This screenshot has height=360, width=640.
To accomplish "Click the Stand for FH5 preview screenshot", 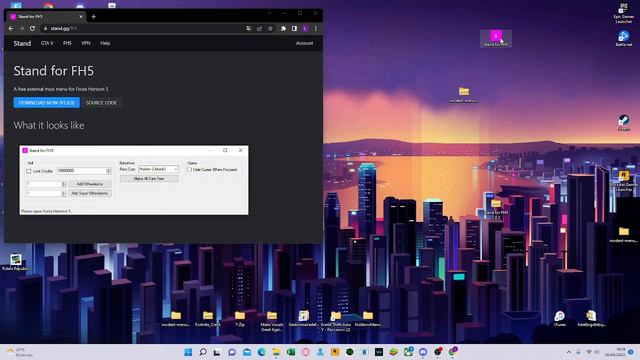I will pyautogui.click(x=134, y=180).
